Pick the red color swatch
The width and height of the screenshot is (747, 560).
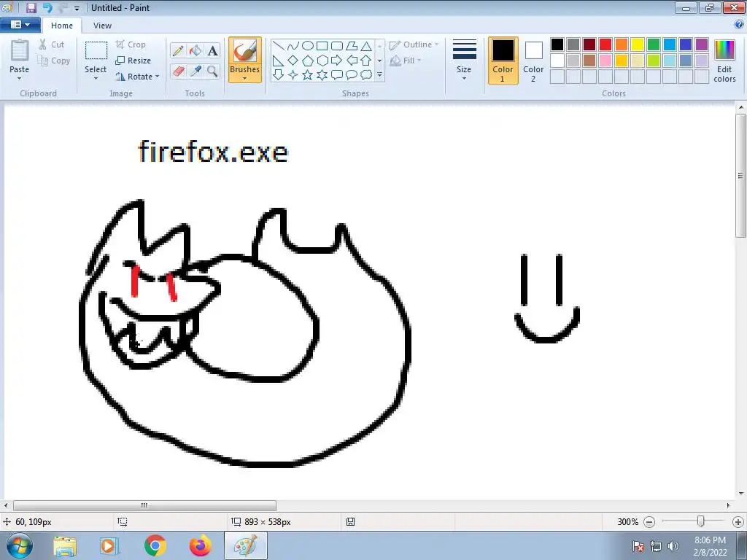click(605, 44)
